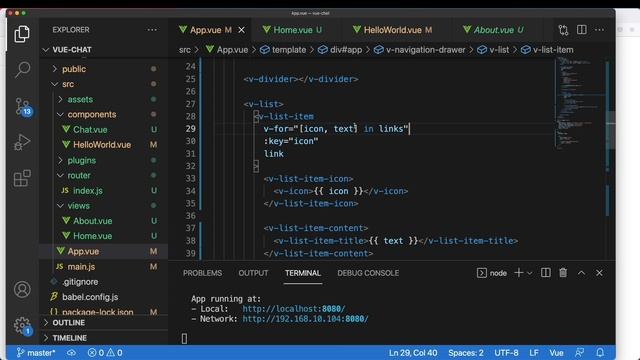Kill terminal with trash icon
The image size is (640, 360).
pyautogui.click(x=563, y=273)
